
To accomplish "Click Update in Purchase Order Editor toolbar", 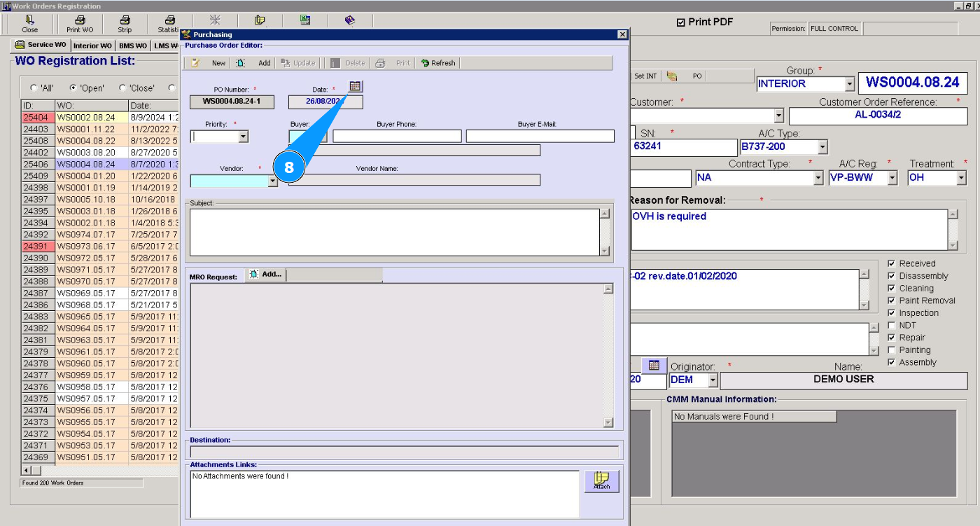I will click(298, 63).
